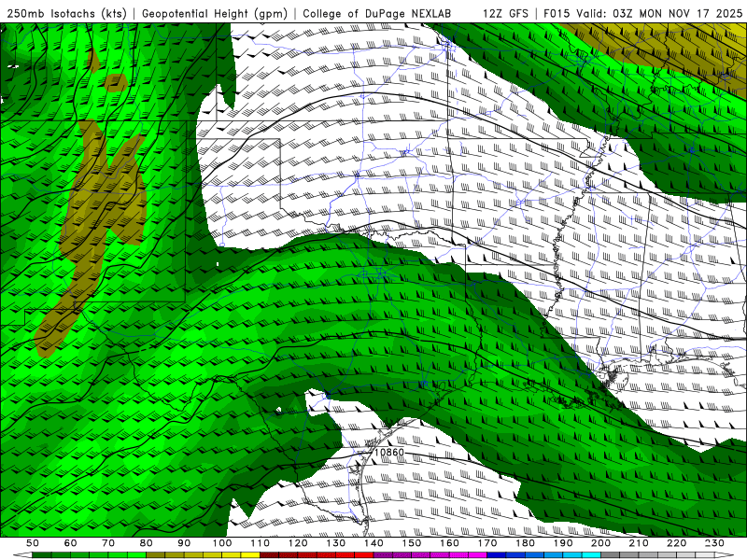Click the '250mb Isotachs (kts)' title text
747x560 pixels.
(67, 13)
